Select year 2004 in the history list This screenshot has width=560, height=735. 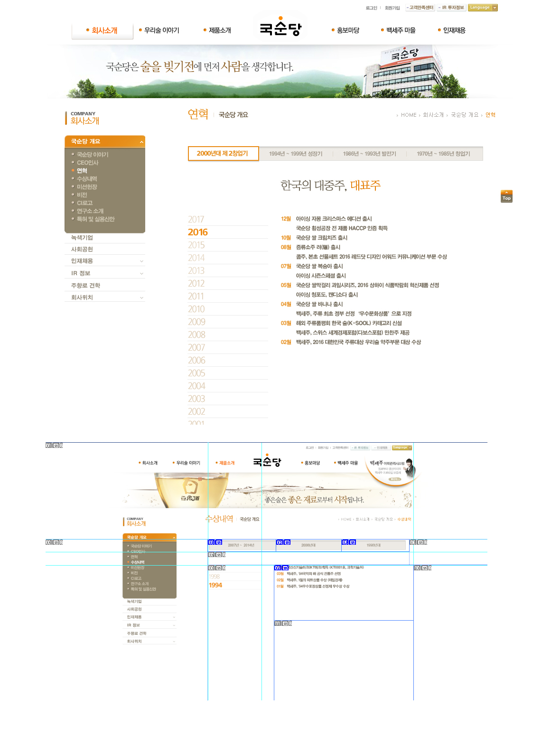click(x=196, y=386)
